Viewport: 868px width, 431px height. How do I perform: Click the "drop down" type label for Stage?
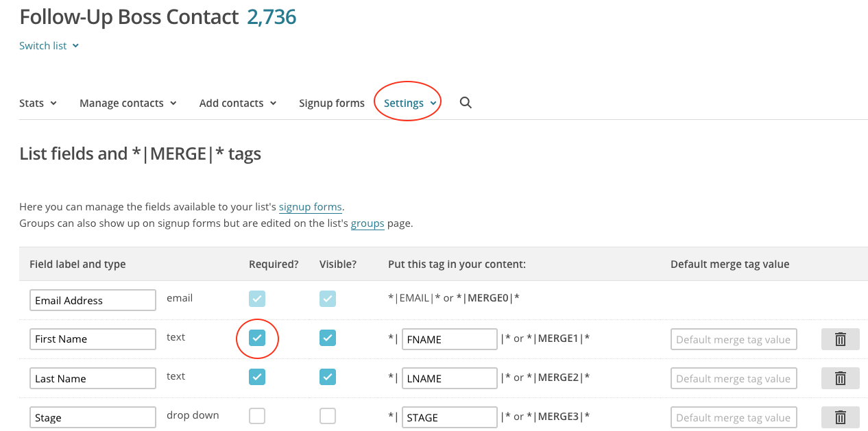pyautogui.click(x=193, y=415)
